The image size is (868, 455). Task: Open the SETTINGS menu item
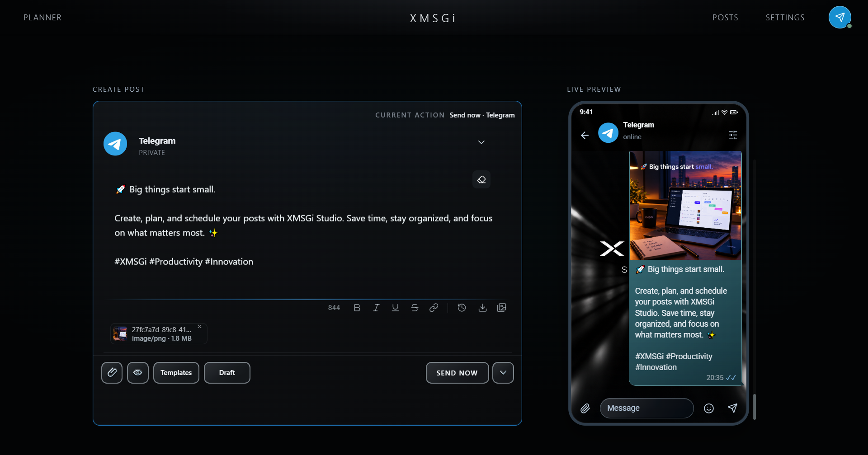click(785, 18)
